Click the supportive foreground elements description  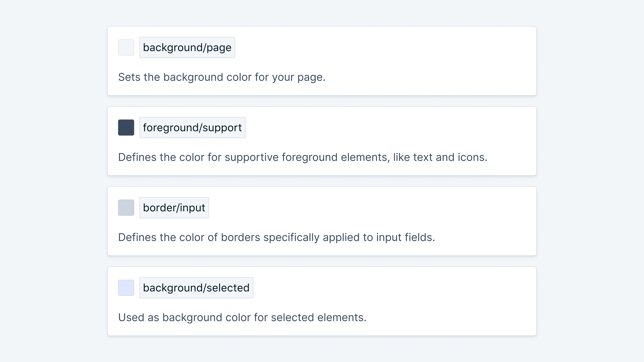(303, 157)
